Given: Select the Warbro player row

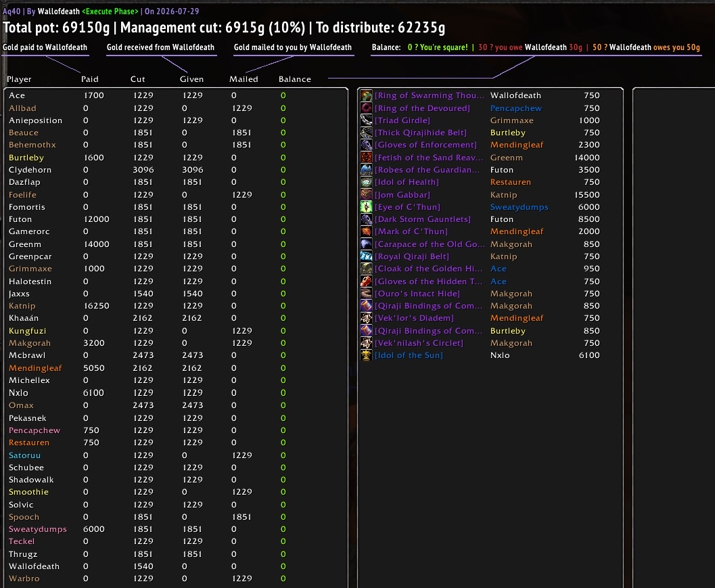Looking at the screenshot, I should [x=176, y=579].
